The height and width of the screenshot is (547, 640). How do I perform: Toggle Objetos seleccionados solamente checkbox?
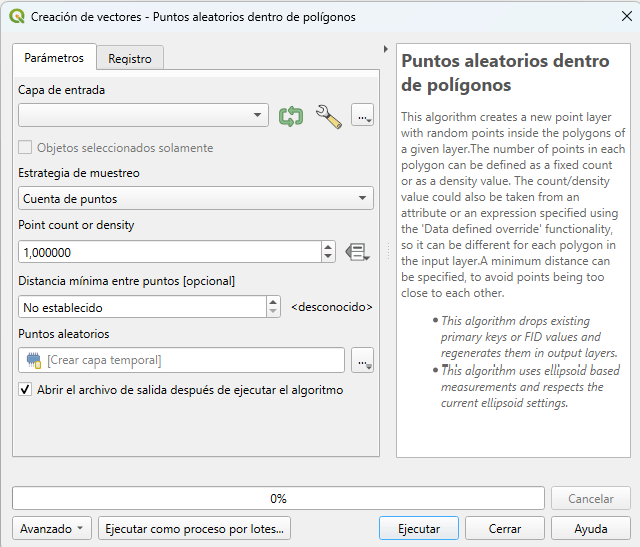(25, 147)
